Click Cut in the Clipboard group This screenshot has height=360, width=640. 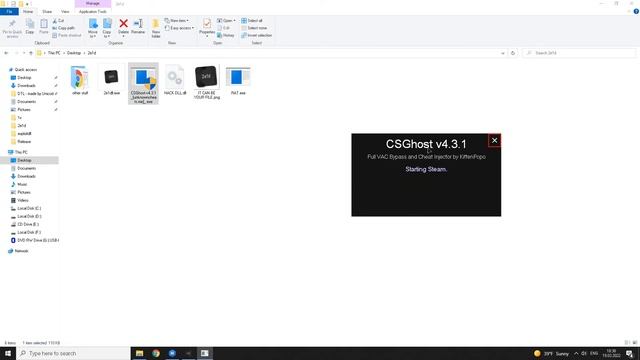pos(58,20)
